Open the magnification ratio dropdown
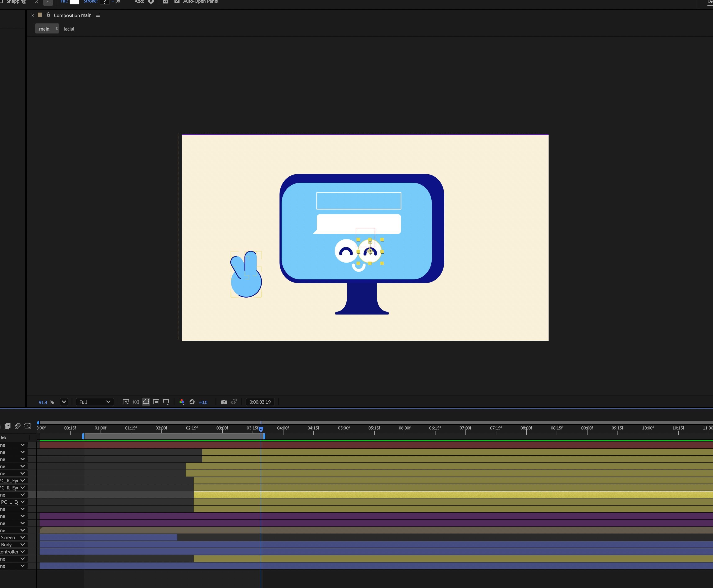The image size is (713, 588). (64, 402)
